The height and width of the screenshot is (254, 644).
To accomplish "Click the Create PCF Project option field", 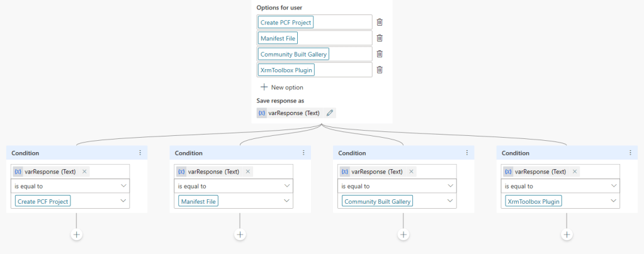I will [x=315, y=22].
